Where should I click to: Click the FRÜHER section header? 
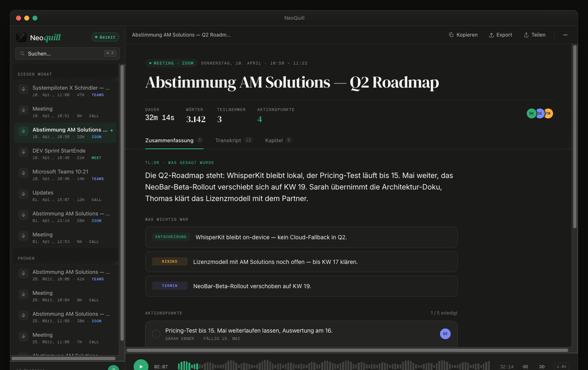point(26,259)
